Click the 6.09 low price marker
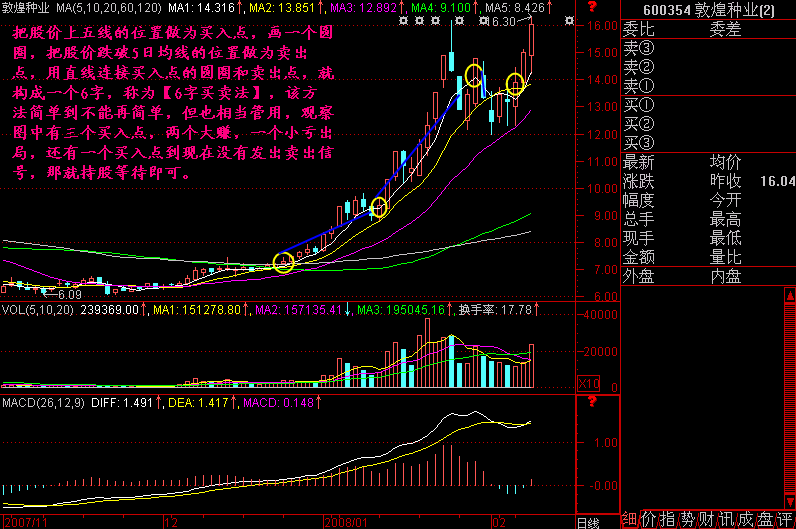The height and width of the screenshot is (529, 796). [66, 295]
